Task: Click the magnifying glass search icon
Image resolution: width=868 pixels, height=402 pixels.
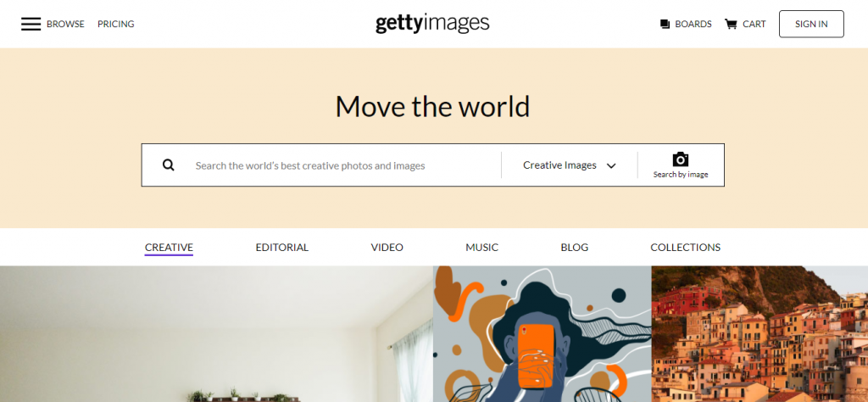Action: click(x=169, y=165)
